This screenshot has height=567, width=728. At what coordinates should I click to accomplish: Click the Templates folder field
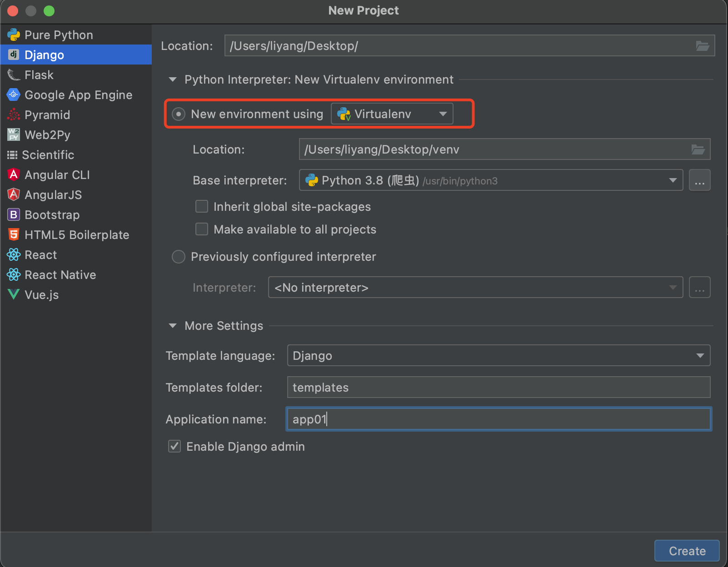499,387
